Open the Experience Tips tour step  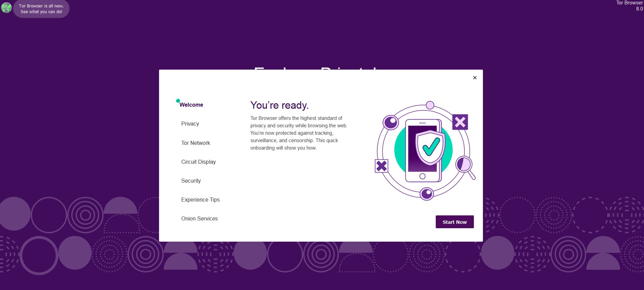[200, 200]
